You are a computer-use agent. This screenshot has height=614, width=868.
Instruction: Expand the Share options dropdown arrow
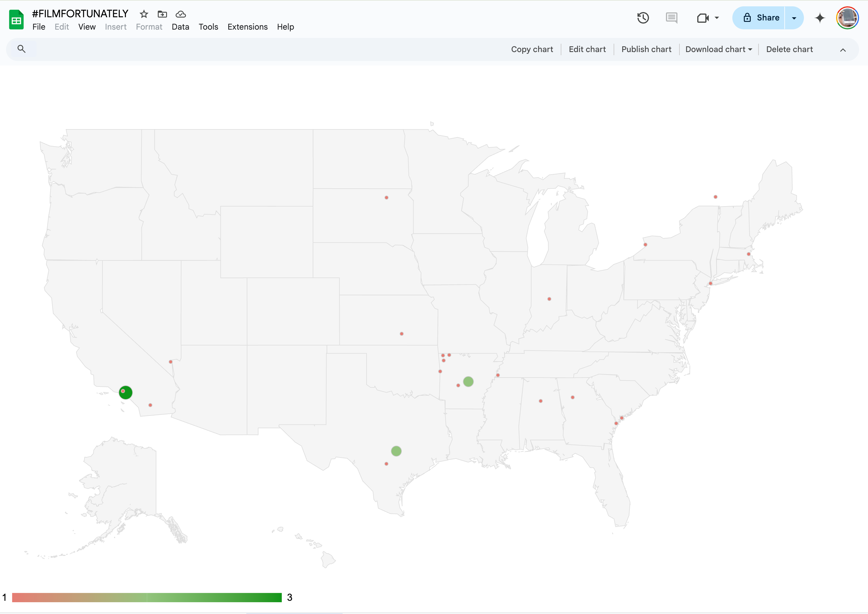point(794,18)
